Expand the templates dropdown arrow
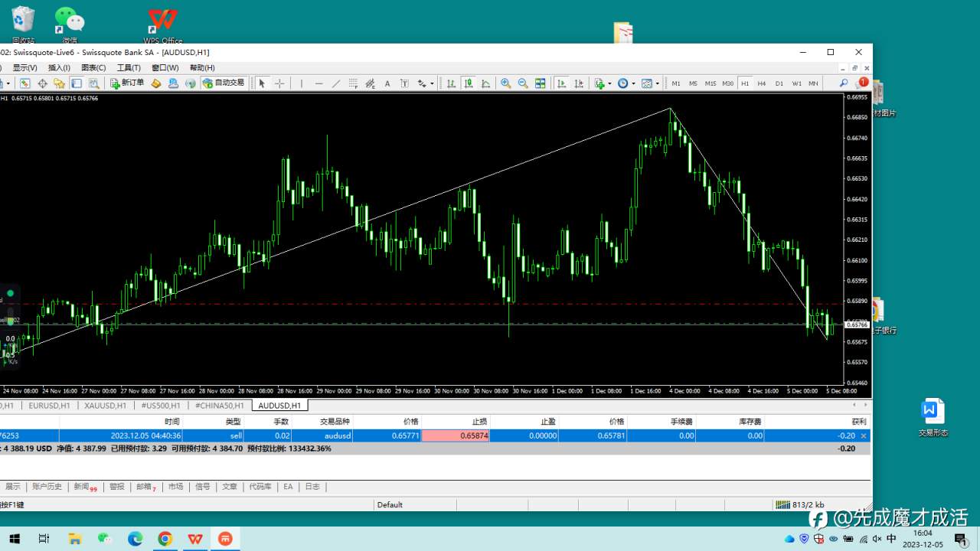Viewport: 980px width, 551px height. [657, 83]
